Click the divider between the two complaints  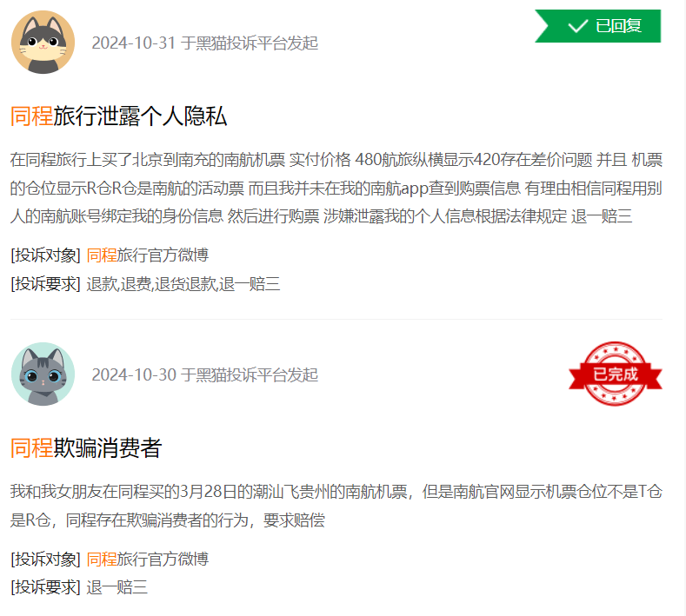click(x=336, y=319)
